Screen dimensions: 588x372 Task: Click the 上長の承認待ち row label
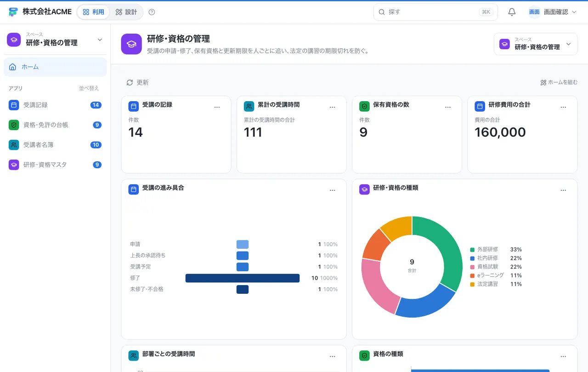coord(148,255)
